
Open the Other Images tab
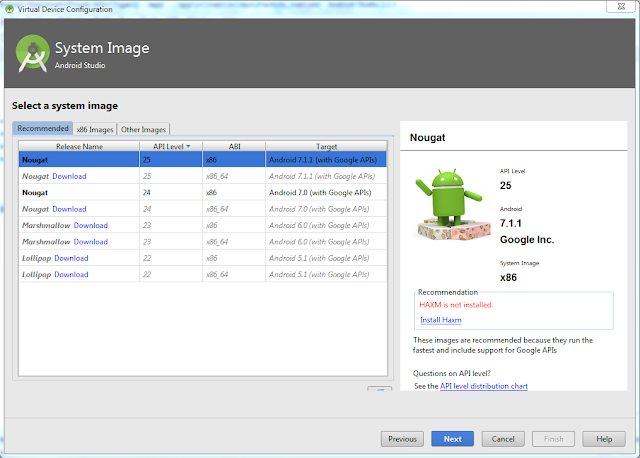(143, 129)
